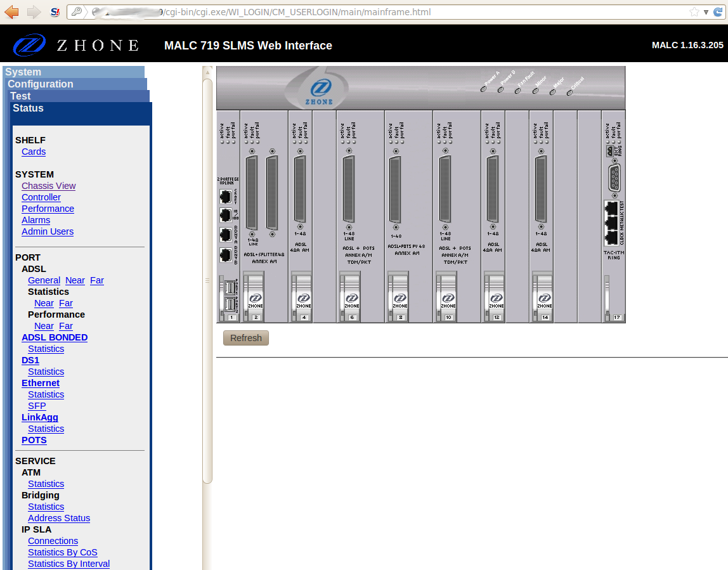Open Statistics By CoS link
The image size is (728, 570).
click(63, 552)
